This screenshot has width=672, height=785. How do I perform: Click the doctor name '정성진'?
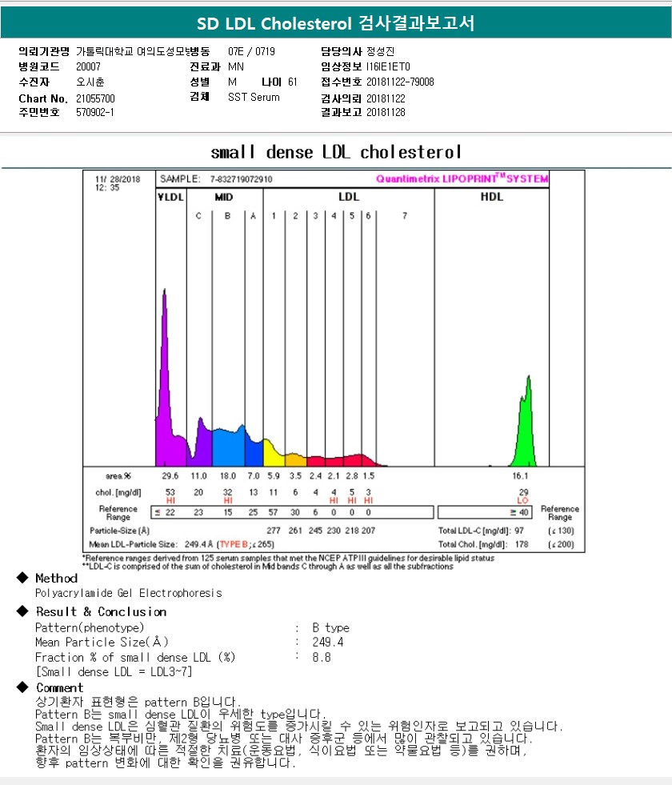tap(380, 51)
